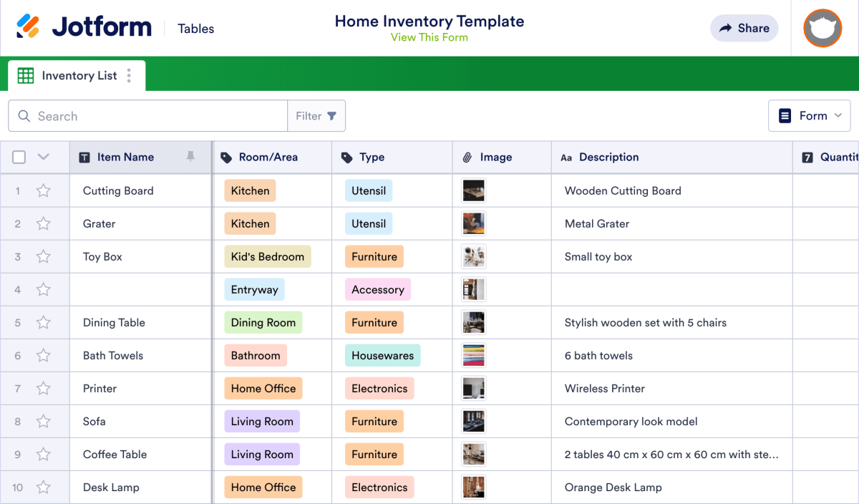Expand the chevron next to the select-all checkbox

pyautogui.click(x=41, y=157)
